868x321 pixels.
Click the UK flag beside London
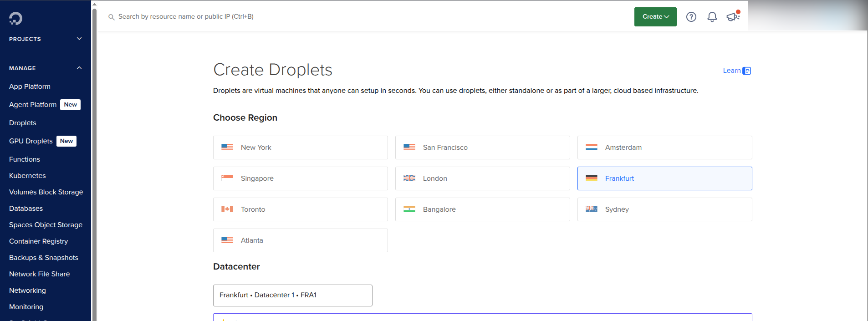coord(409,178)
